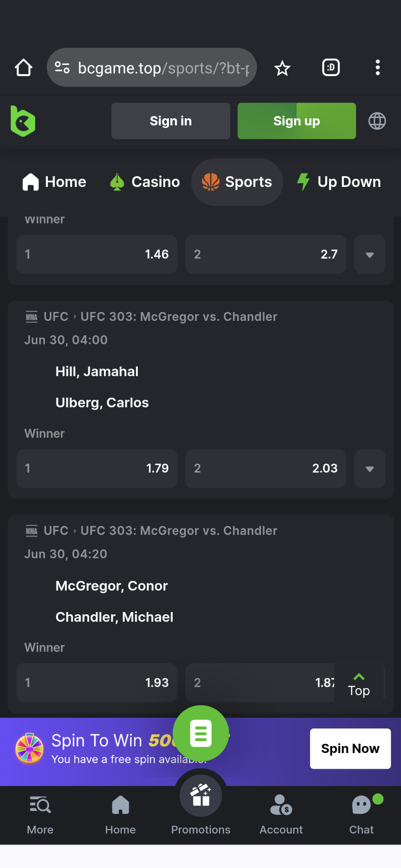401x868 pixels.
Task: Click the Spin Now button
Action: (350, 748)
